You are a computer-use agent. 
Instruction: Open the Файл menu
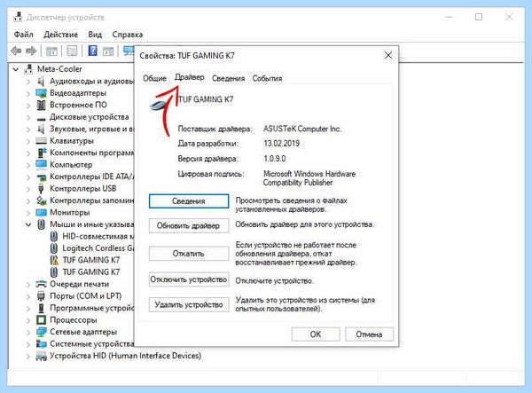pos(23,35)
